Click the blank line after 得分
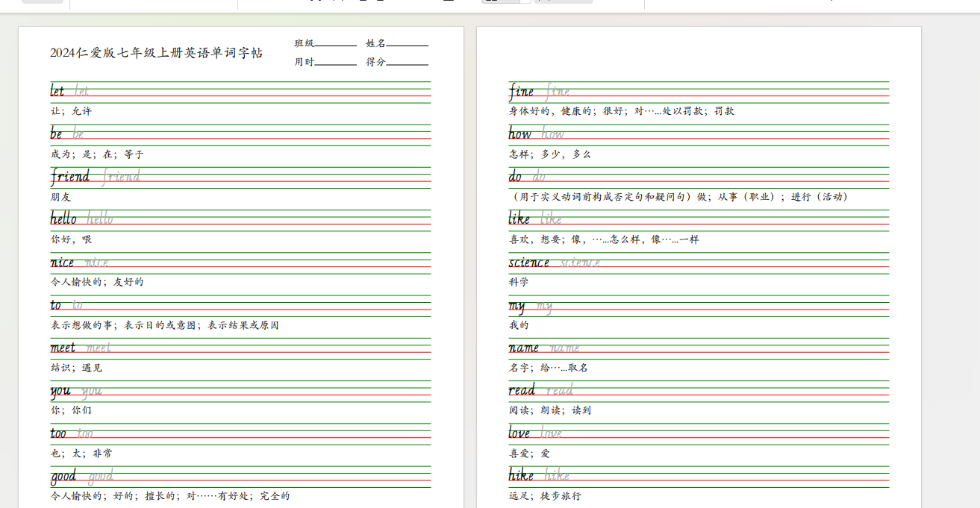Image resolution: width=980 pixels, height=508 pixels. pos(408,63)
